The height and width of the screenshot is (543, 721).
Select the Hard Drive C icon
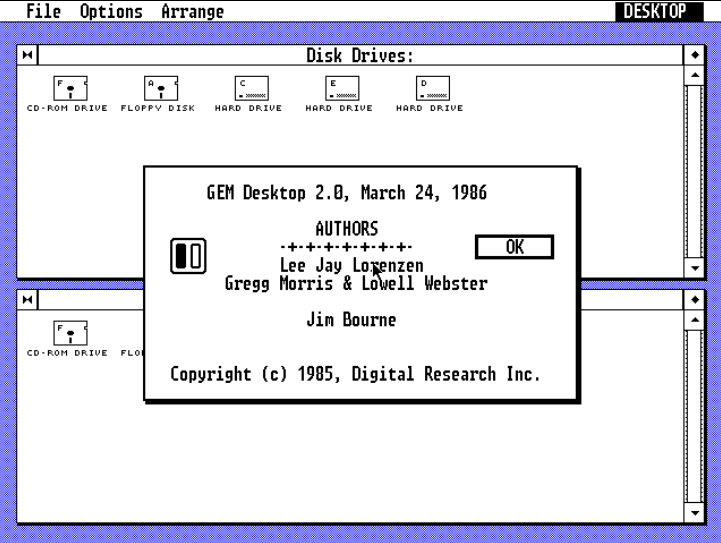(250, 89)
